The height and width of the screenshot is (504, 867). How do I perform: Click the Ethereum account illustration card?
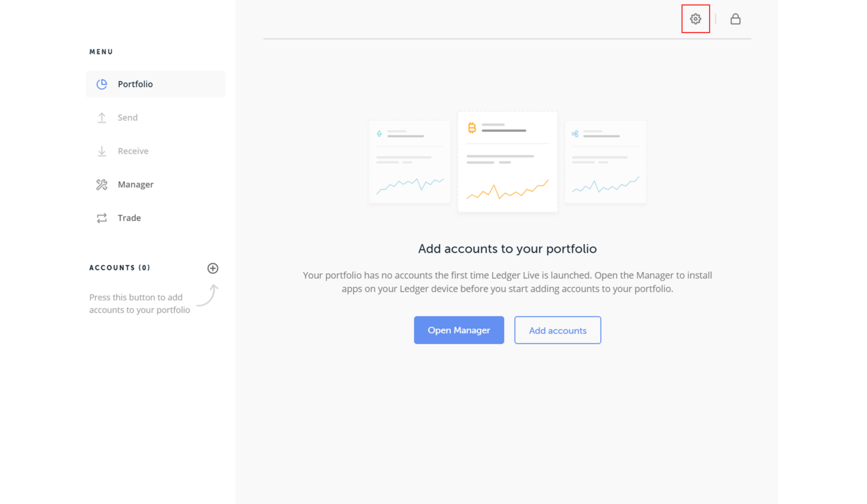coord(410,161)
